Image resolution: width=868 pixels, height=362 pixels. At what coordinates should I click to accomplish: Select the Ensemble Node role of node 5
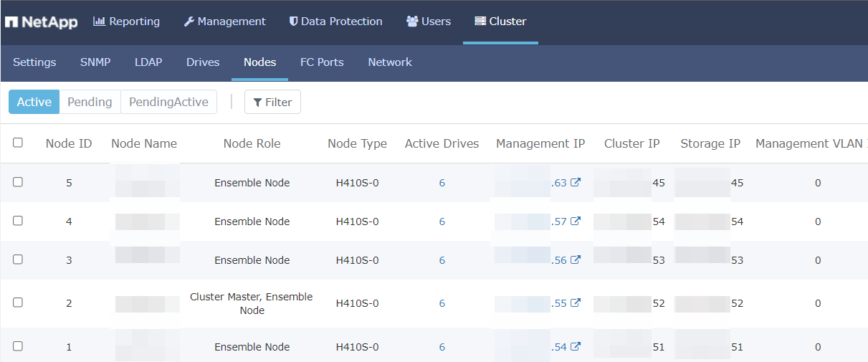click(252, 183)
